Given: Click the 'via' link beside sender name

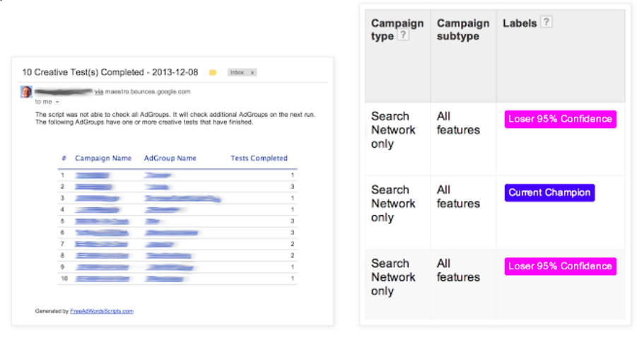Looking at the screenshot, I should [x=99, y=92].
